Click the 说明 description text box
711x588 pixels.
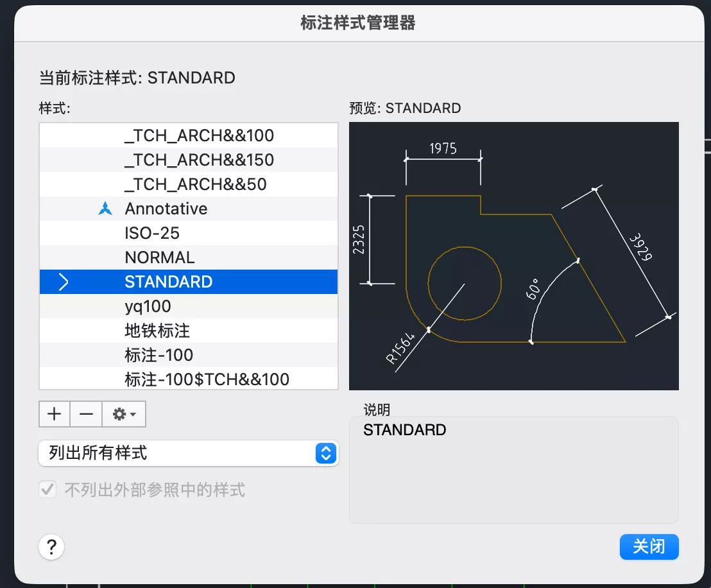(x=513, y=469)
